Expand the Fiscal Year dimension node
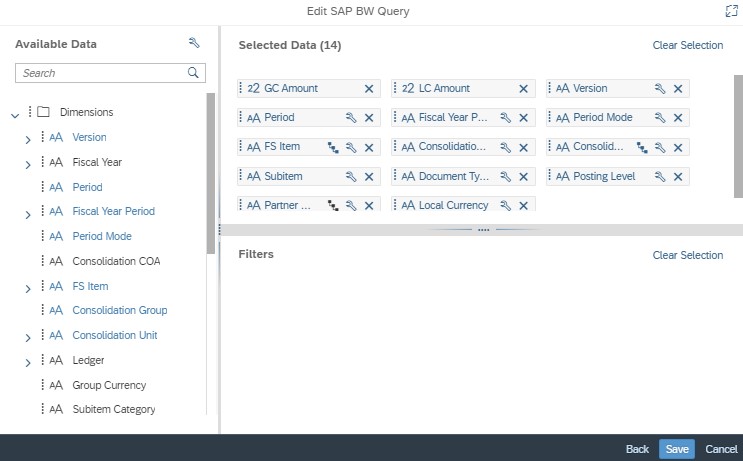Image resolution: width=743 pixels, height=461 pixels. (x=28, y=165)
